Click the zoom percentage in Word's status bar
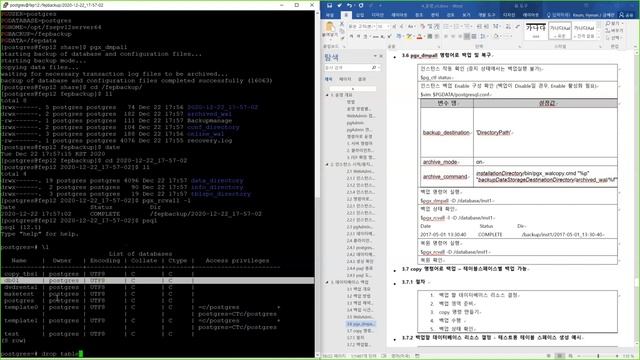This screenshot has width=640, height=360. pyautogui.click(x=628, y=356)
